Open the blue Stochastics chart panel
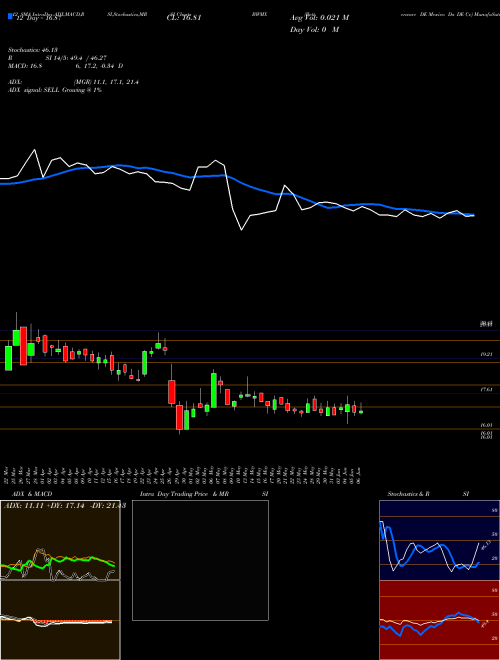 [439, 540]
